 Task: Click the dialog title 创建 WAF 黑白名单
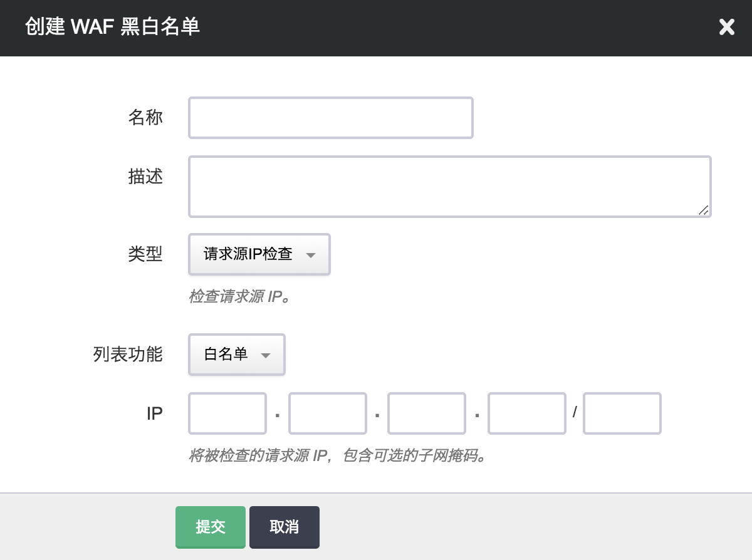tap(113, 27)
